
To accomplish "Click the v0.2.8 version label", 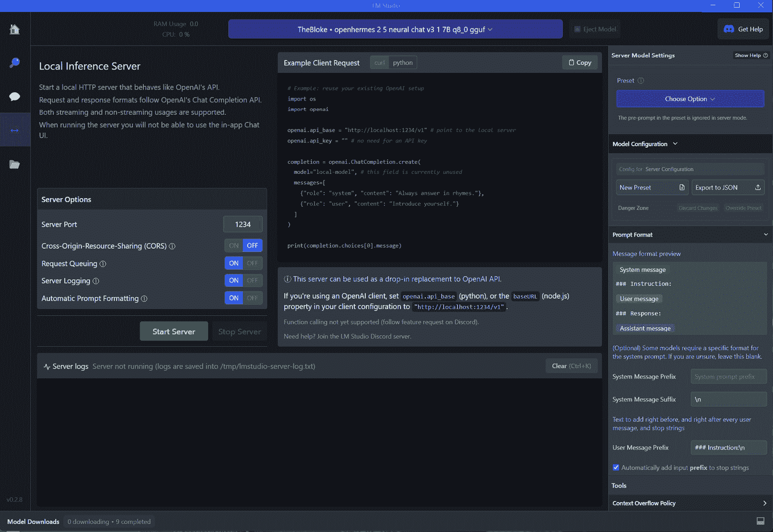I will coord(15,500).
